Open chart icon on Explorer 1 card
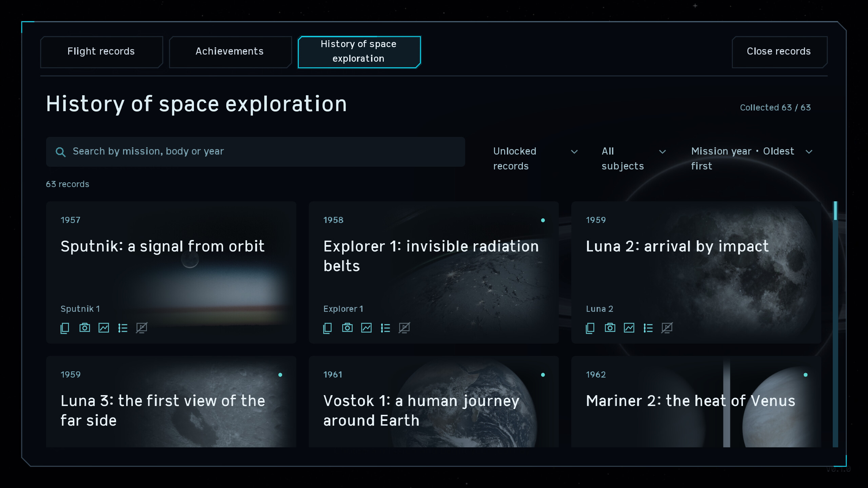This screenshot has width=868, height=488. pos(367,328)
